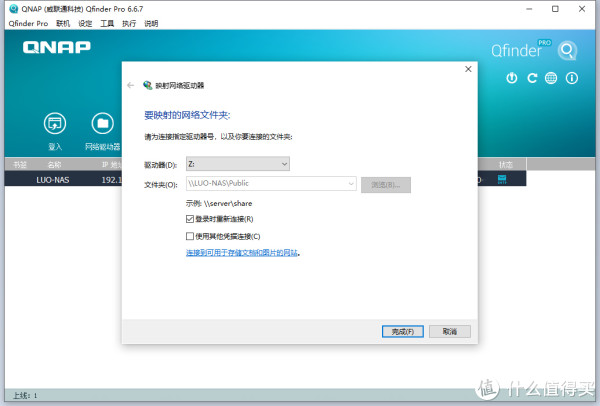Viewport: 600px width, 406px height.
Task: Uncheck 登录时重新连接 reconnect at sign-in
Action: pos(190,218)
